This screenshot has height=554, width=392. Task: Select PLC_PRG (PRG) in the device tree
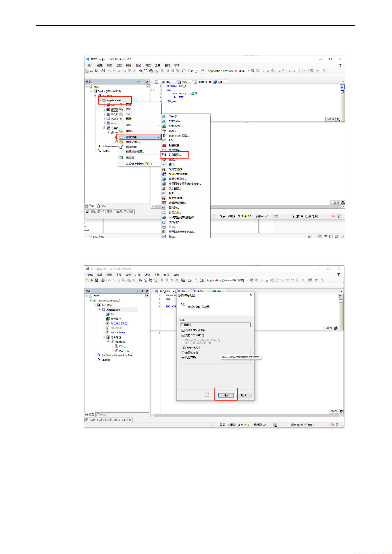tap(119, 324)
